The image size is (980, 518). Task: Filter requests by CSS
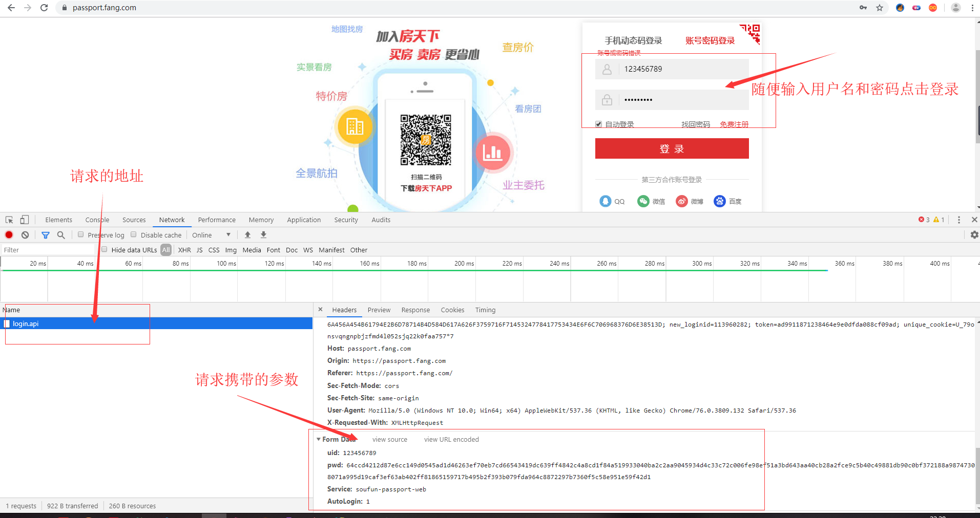pos(214,250)
